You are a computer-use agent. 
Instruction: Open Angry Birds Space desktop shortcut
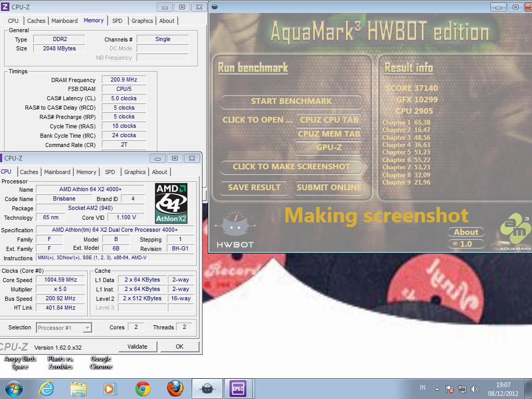[x=20, y=362]
